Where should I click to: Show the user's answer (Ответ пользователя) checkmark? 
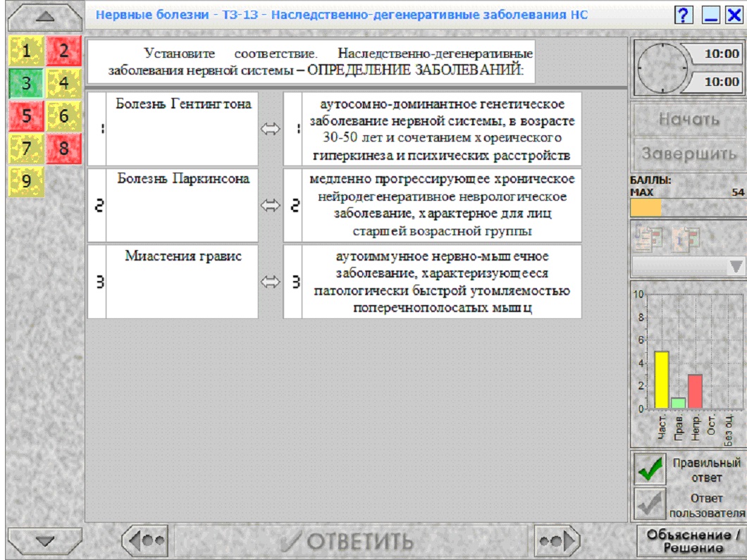[650, 504]
